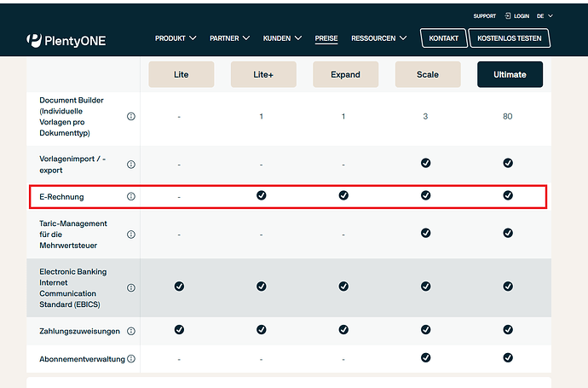The image size is (588, 388).
Task: Click the KONTAKT button
Action: 444,38
